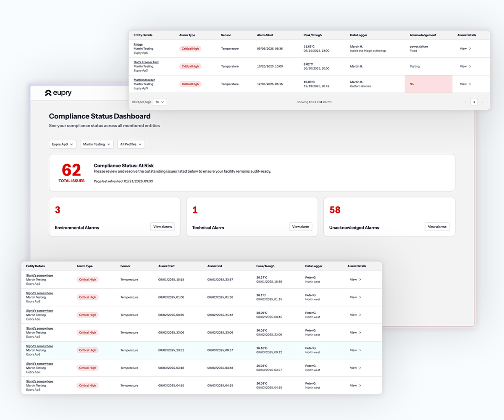Click the Eupry logo icon

(x=48, y=93)
